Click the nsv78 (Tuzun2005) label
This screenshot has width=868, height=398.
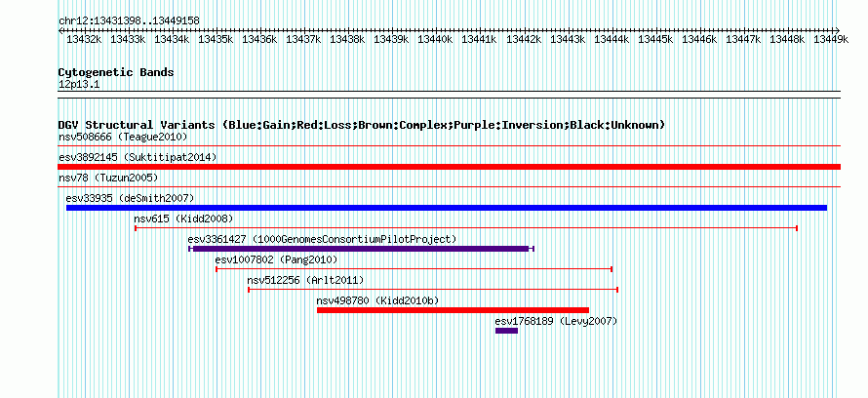click(x=108, y=178)
